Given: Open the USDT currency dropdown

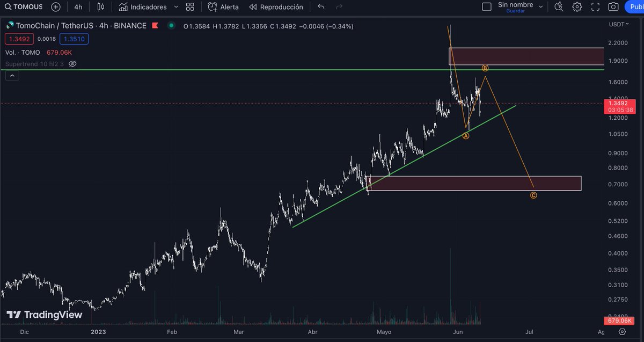Looking at the screenshot, I should click(x=619, y=24).
